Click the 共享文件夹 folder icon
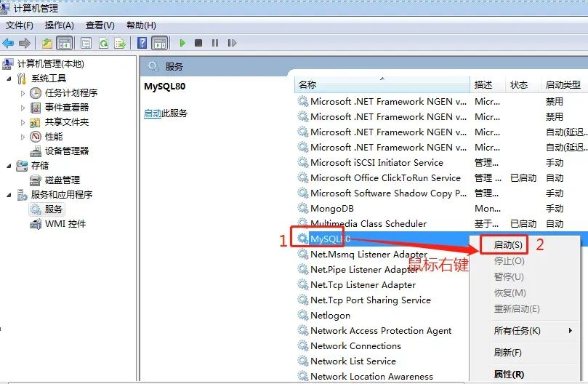Viewport: 588px width, 384px height. pyautogui.click(x=35, y=122)
